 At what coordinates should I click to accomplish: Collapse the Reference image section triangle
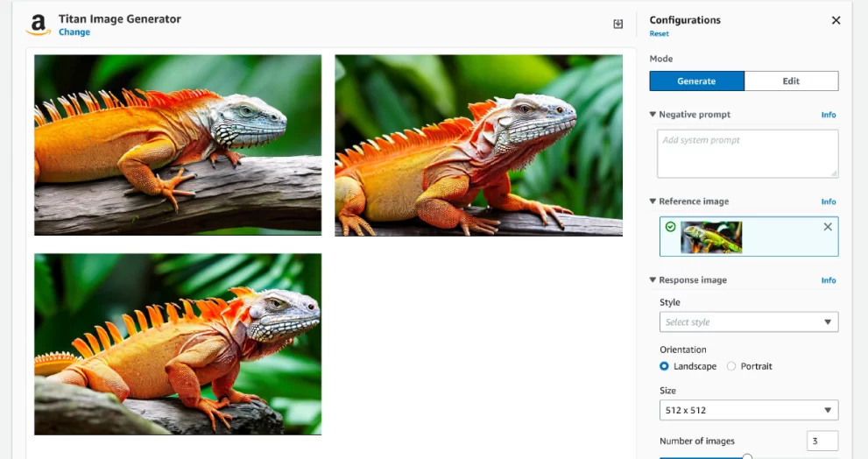[x=653, y=201]
